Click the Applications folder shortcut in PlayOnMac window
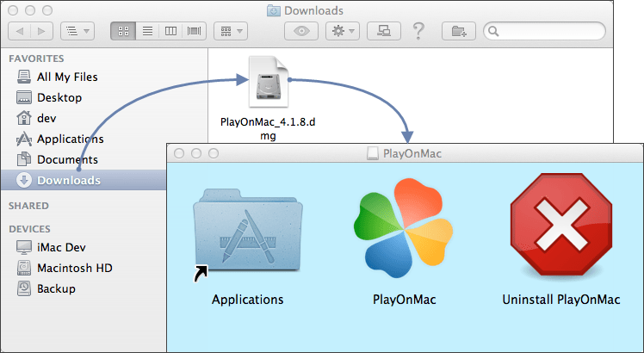Image resolution: width=644 pixels, height=353 pixels. 248,234
